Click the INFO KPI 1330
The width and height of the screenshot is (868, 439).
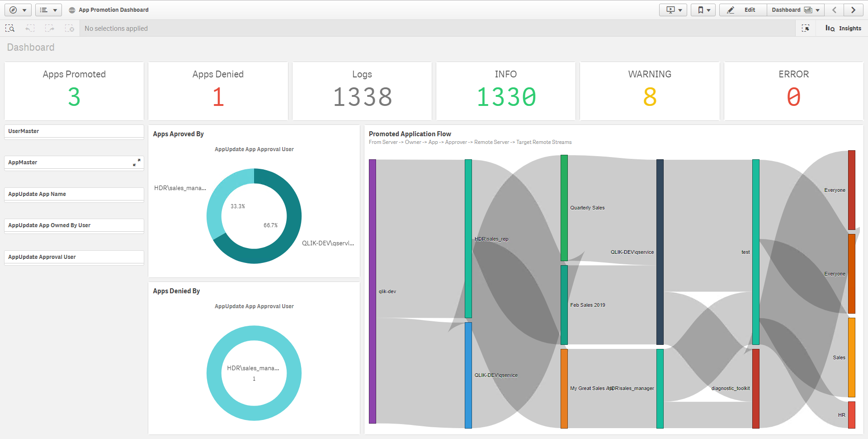(x=506, y=97)
